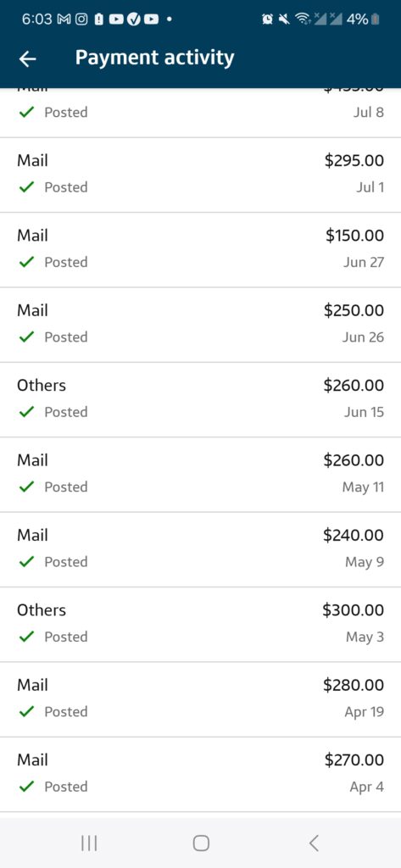
Task: Tap the Gmail notification icon in status bar
Action: click(x=64, y=19)
